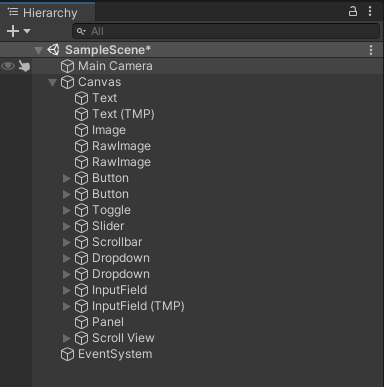Select the Scrollbar object label
The height and width of the screenshot is (387, 384).
coord(117,242)
